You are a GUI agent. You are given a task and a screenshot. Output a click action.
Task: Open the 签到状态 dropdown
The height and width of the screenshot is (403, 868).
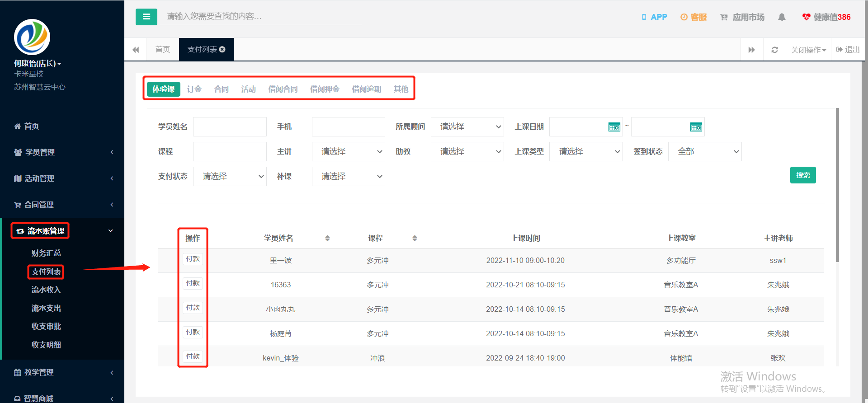(705, 152)
